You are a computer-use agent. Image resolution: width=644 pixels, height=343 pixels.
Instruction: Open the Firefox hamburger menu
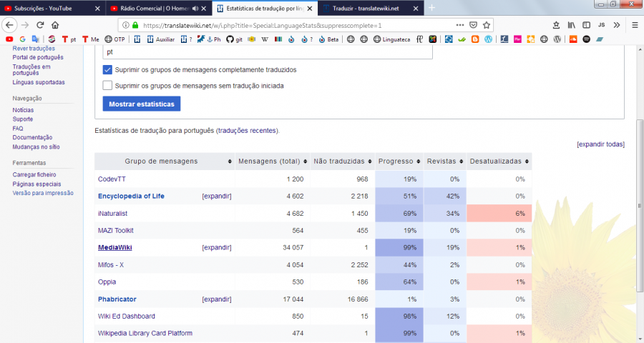635,25
